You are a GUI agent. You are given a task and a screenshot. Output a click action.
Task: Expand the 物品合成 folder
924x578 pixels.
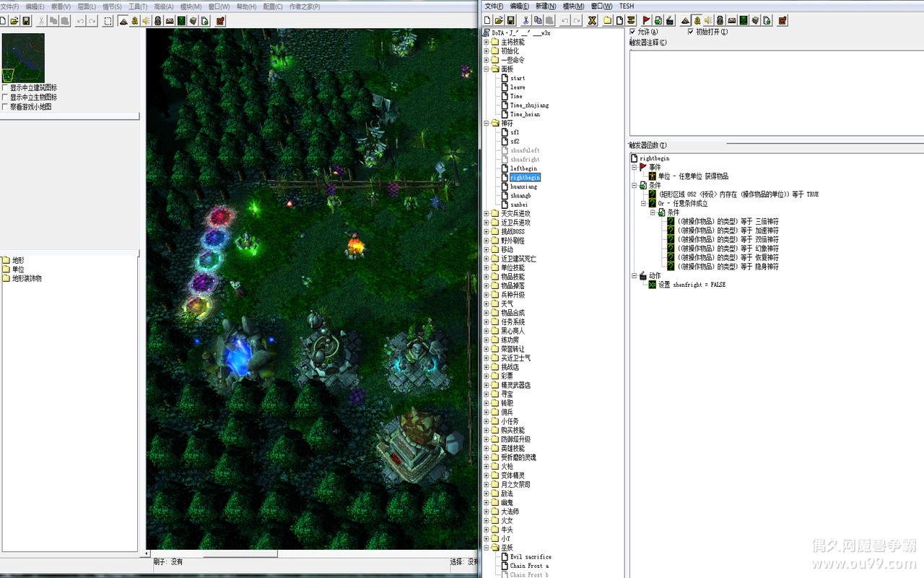click(486, 313)
